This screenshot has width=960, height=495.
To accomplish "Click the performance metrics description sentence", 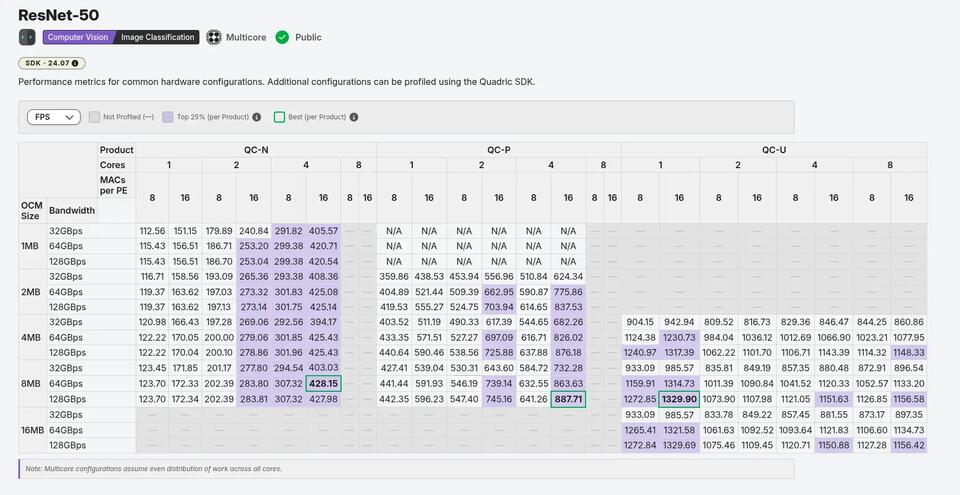I will tap(277, 81).
